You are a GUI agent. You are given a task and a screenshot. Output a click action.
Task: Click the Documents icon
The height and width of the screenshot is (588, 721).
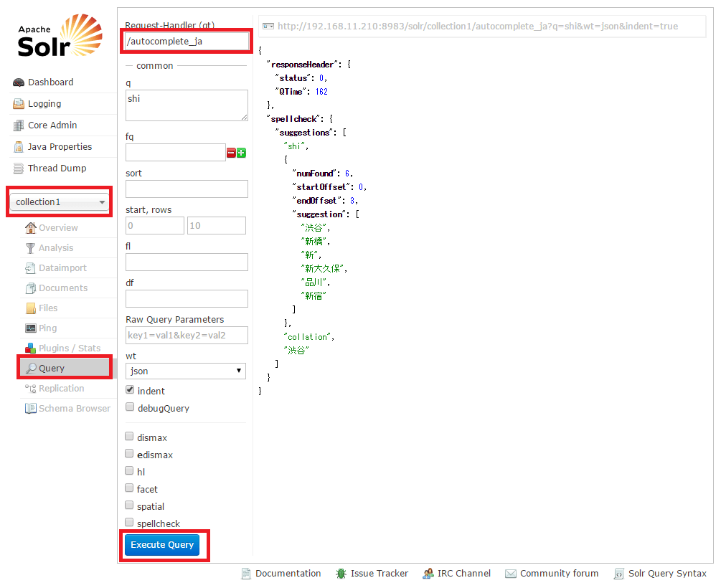30,288
